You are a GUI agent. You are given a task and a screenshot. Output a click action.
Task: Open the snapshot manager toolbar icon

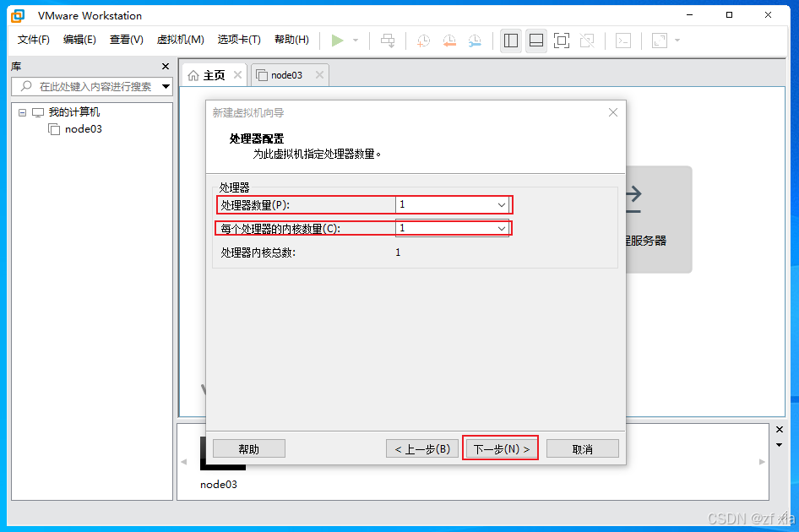click(475, 41)
